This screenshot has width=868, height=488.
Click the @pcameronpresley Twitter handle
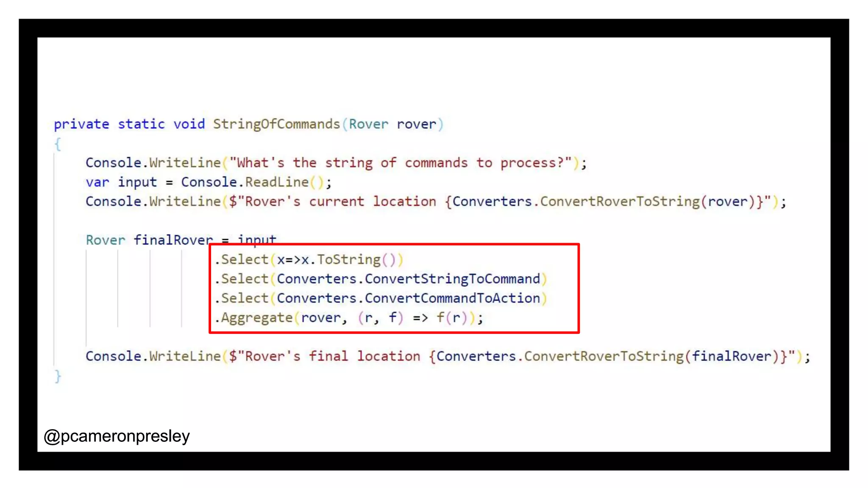click(x=117, y=436)
